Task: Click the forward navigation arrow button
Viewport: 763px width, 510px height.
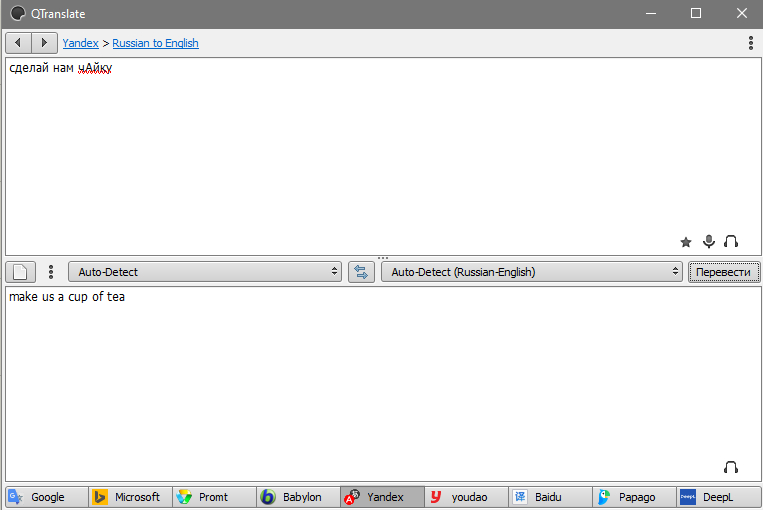Action: (45, 43)
